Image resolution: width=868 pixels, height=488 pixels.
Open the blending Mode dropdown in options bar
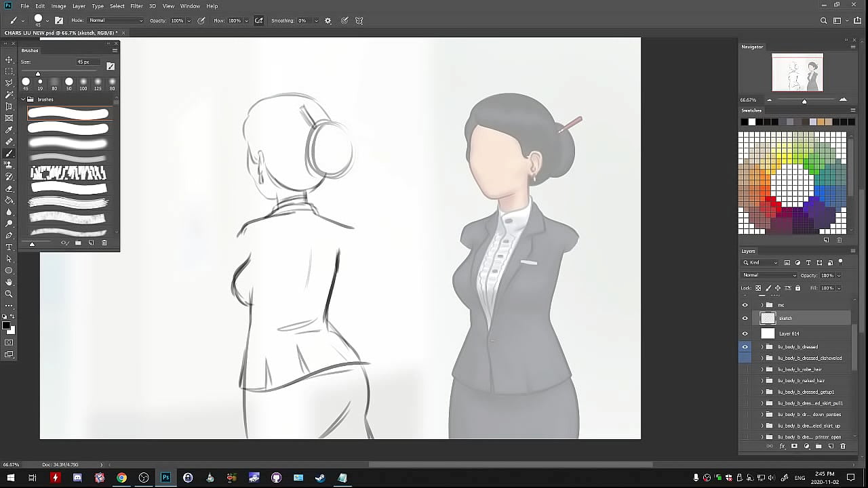117,20
